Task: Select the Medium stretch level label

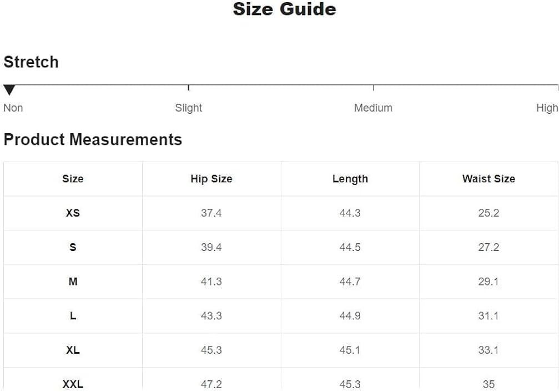Action: tap(373, 108)
